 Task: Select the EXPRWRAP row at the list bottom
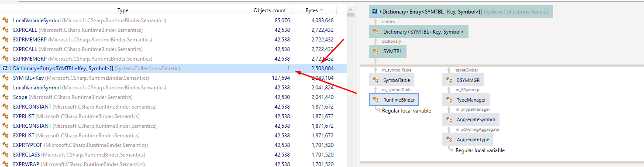point(173,164)
